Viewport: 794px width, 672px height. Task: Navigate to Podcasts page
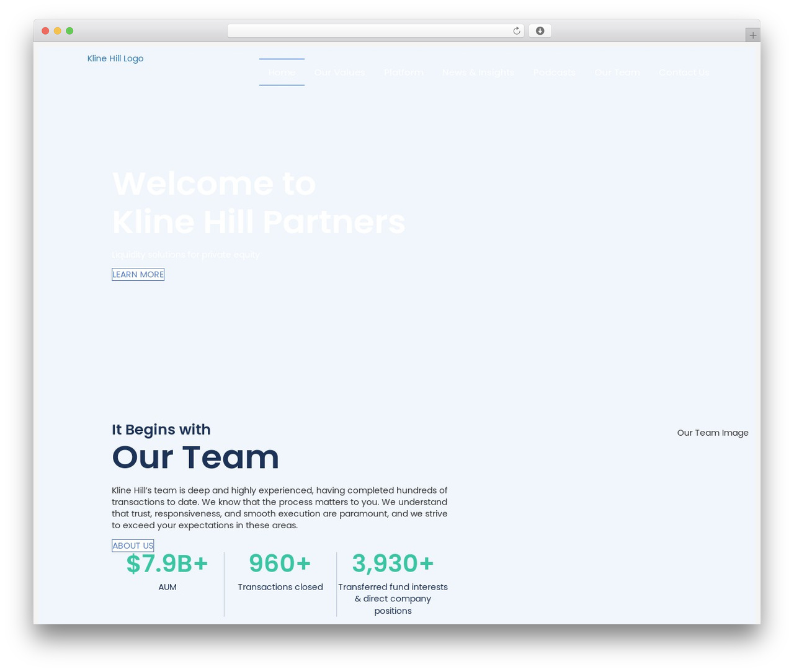(x=554, y=73)
